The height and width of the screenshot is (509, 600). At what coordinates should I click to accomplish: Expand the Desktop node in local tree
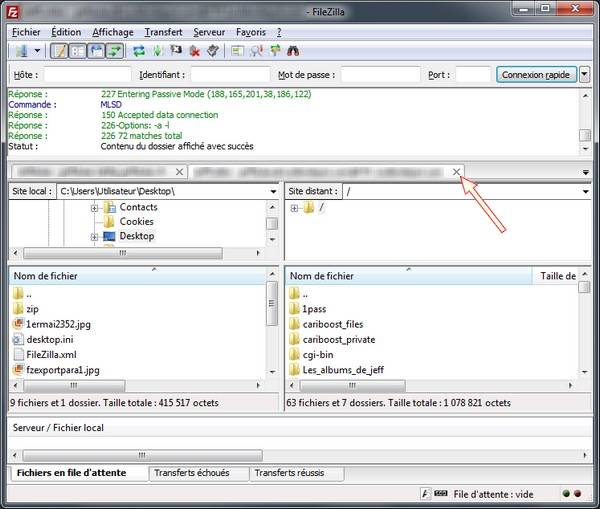94,237
